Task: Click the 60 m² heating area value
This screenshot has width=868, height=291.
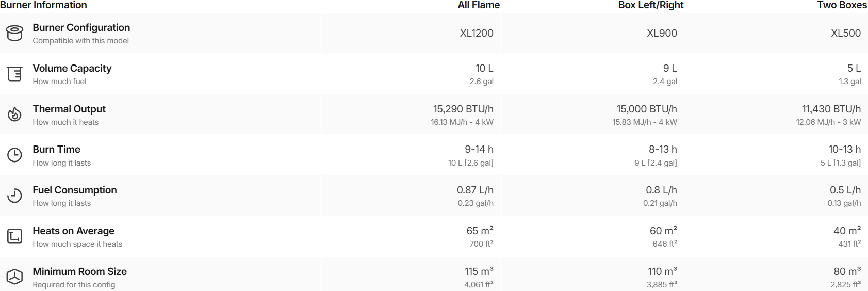Action: point(663,231)
